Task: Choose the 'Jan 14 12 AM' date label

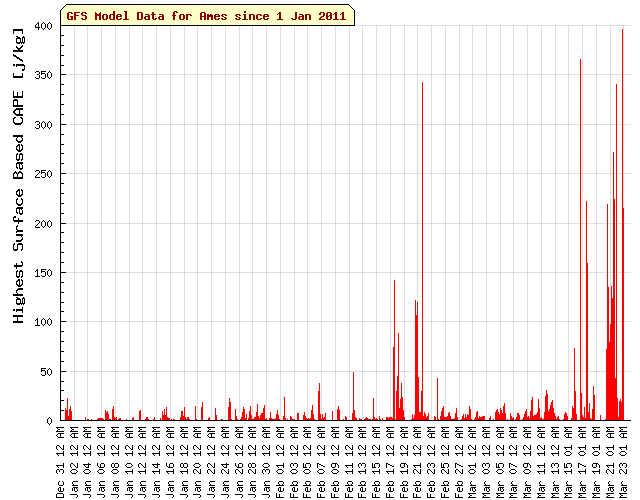Action: pos(156,462)
